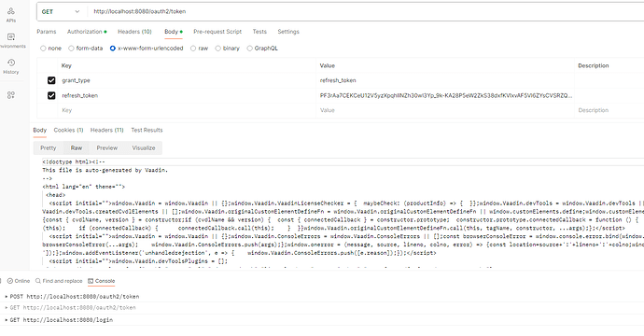Open the request Settings tab
This screenshot has width=644, height=336.
tap(288, 32)
